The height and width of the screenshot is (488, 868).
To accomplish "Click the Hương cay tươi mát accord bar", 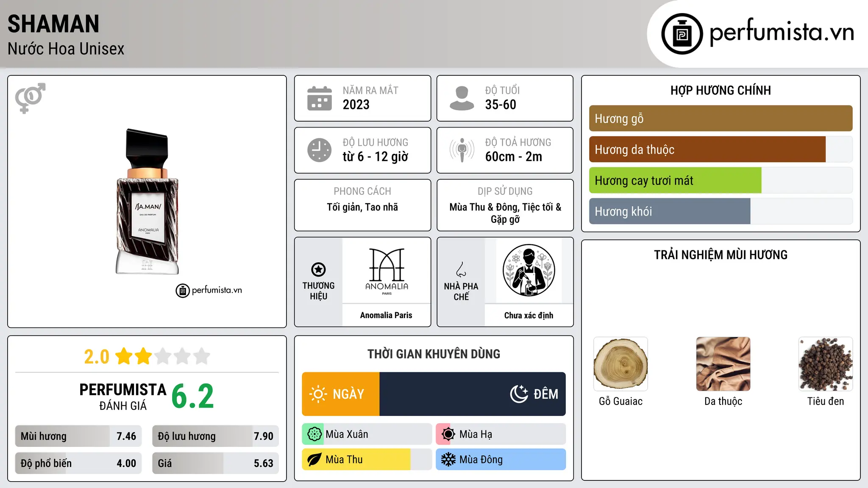I will pos(721,180).
